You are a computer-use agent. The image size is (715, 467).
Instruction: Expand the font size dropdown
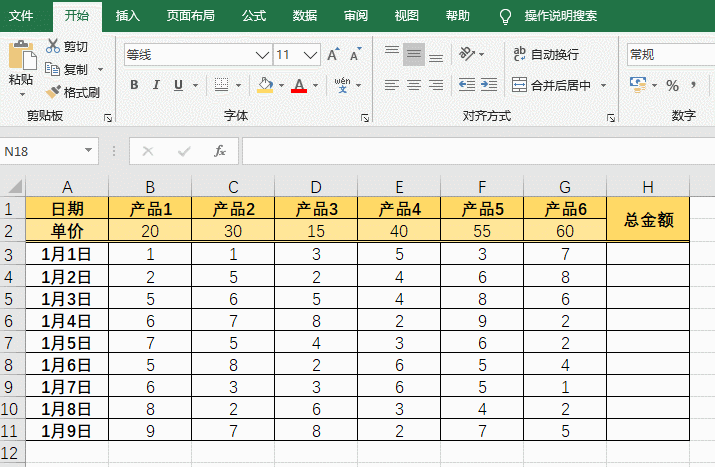pyautogui.click(x=312, y=55)
